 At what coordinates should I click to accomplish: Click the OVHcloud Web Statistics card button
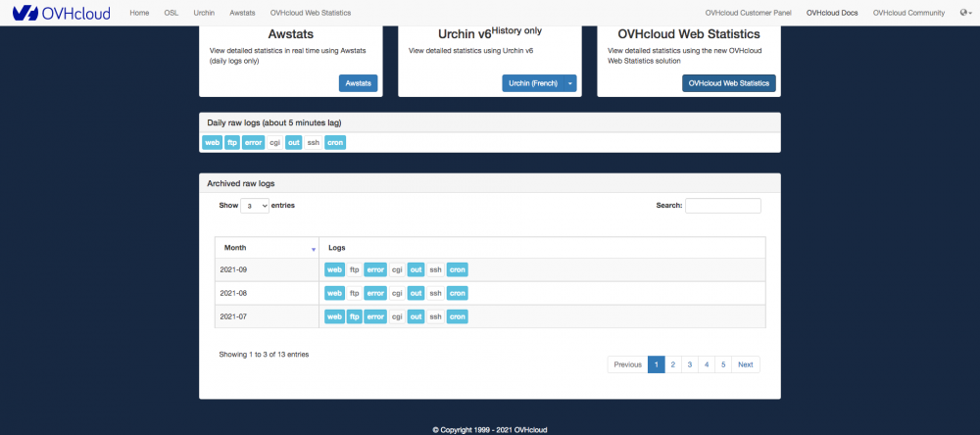tap(729, 83)
